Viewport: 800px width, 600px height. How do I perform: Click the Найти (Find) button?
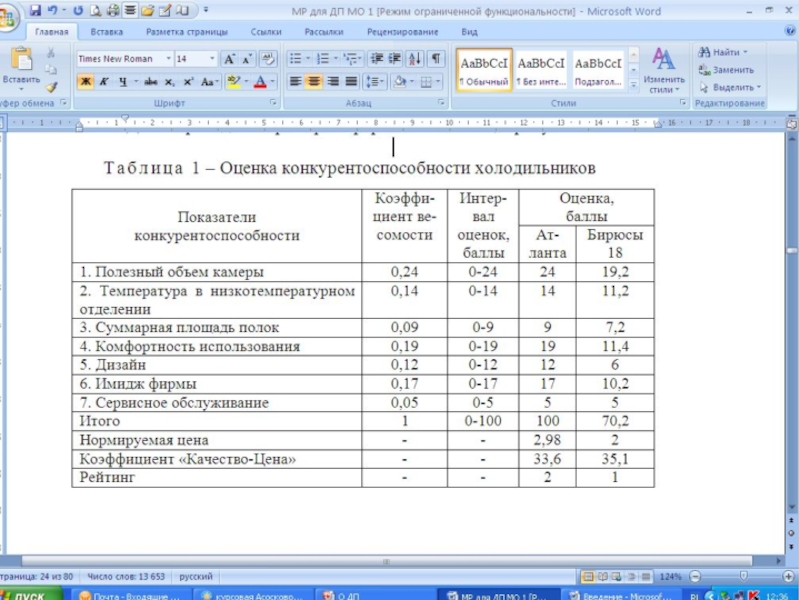pyautogui.click(x=724, y=52)
